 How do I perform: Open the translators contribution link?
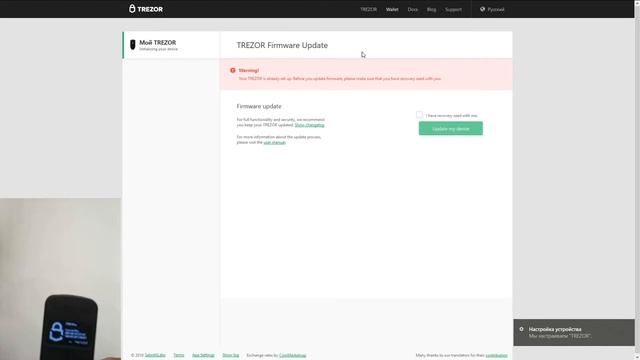point(496,355)
